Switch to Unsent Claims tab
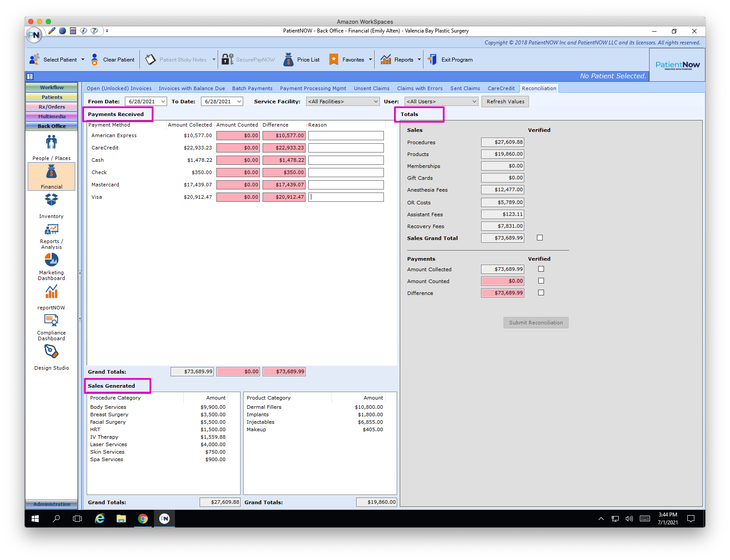Viewport: 730px width, 560px height. (x=372, y=88)
